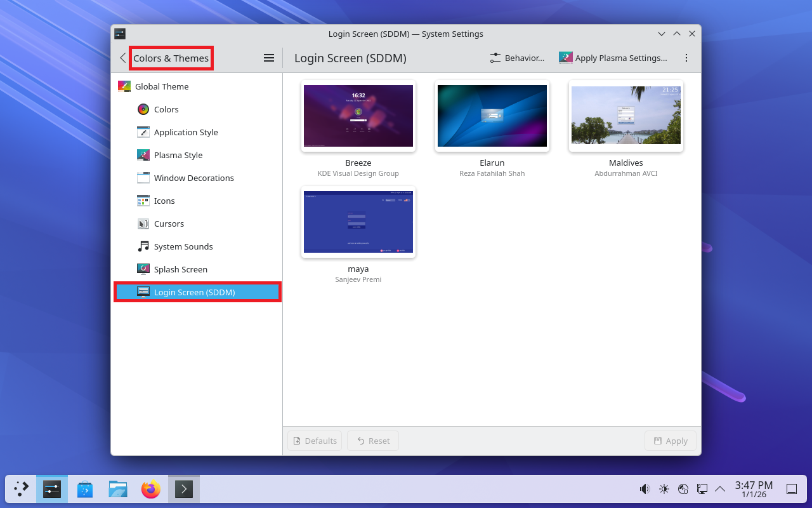The width and height of the screenshot is (812, 508).
Task: Select the Breeze login theme thumbnail
Action: 358,116
